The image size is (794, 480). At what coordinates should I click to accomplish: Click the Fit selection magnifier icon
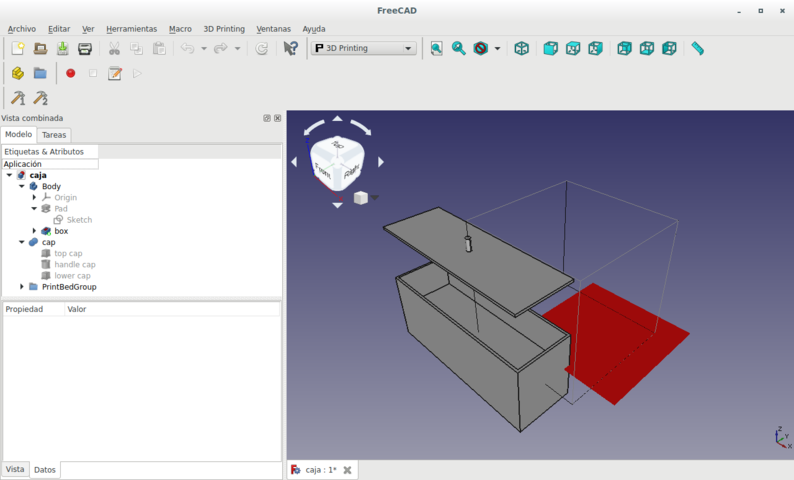[459, 48]
